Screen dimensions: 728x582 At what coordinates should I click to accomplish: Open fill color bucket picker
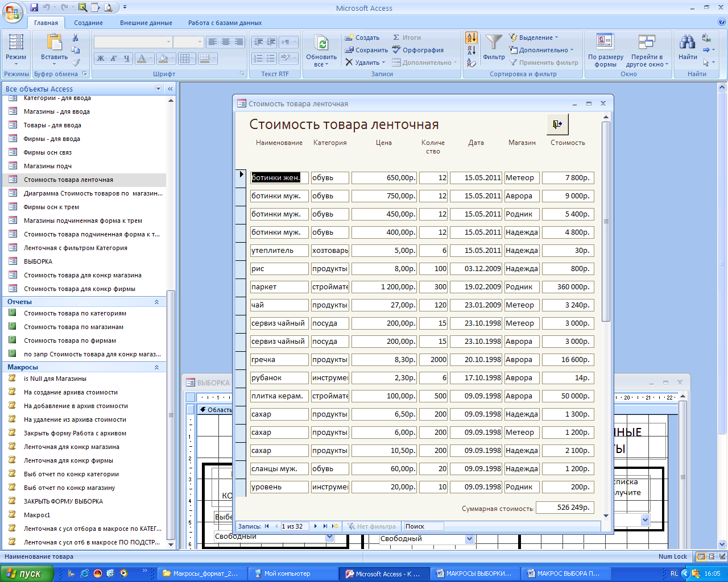(x=166, y=58)
